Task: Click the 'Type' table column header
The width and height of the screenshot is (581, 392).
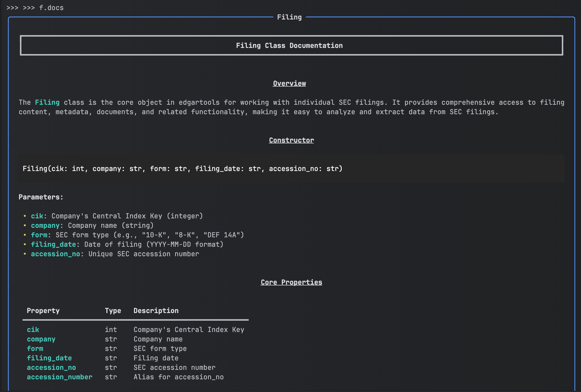Action: (x=113, y=311)
